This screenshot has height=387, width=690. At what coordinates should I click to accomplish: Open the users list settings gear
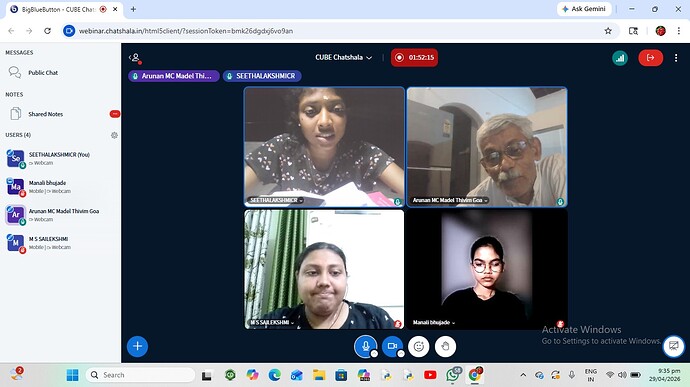114,135
